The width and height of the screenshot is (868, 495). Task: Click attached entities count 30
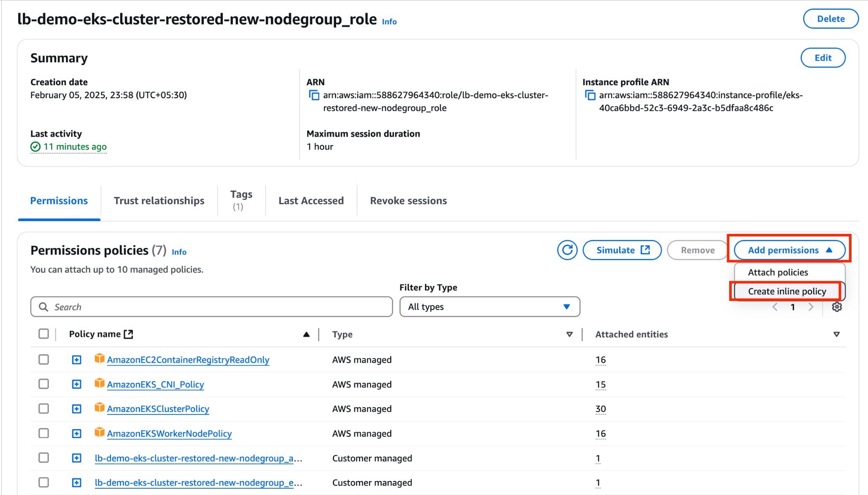click(x=601, y=409)
